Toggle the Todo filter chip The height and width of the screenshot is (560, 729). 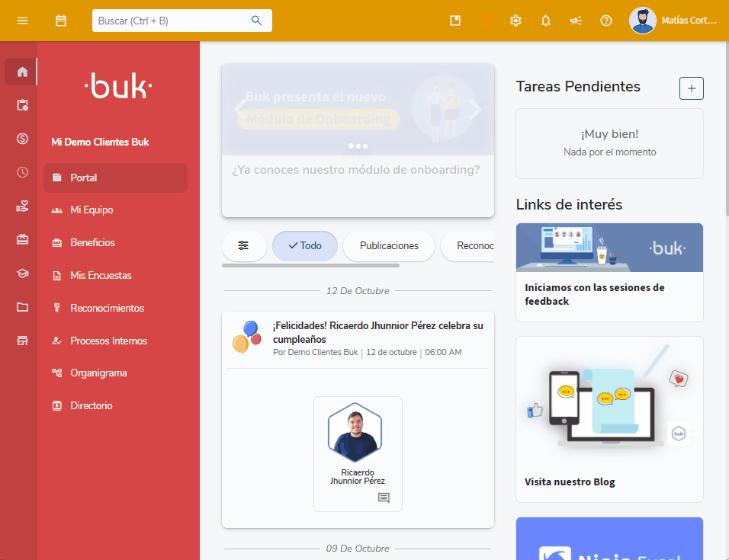point(305,245)
